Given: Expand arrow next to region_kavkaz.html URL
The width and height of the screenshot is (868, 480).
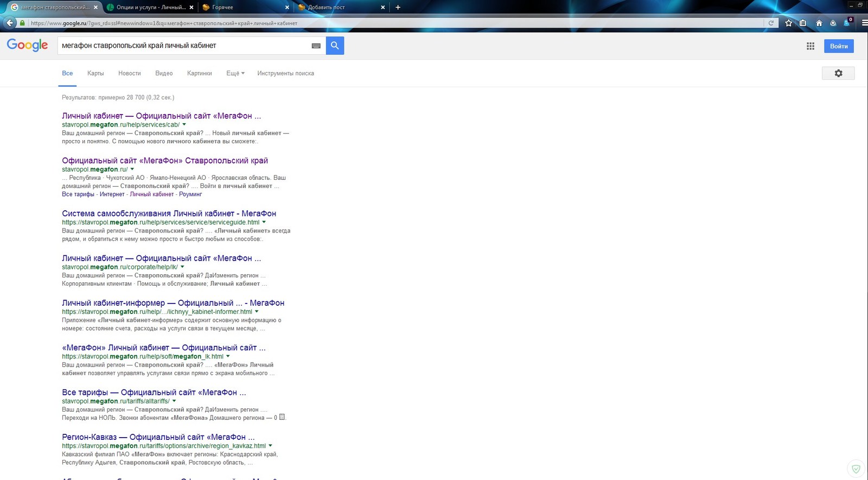Looking at the screenshot, I should [x=270, y=446].
